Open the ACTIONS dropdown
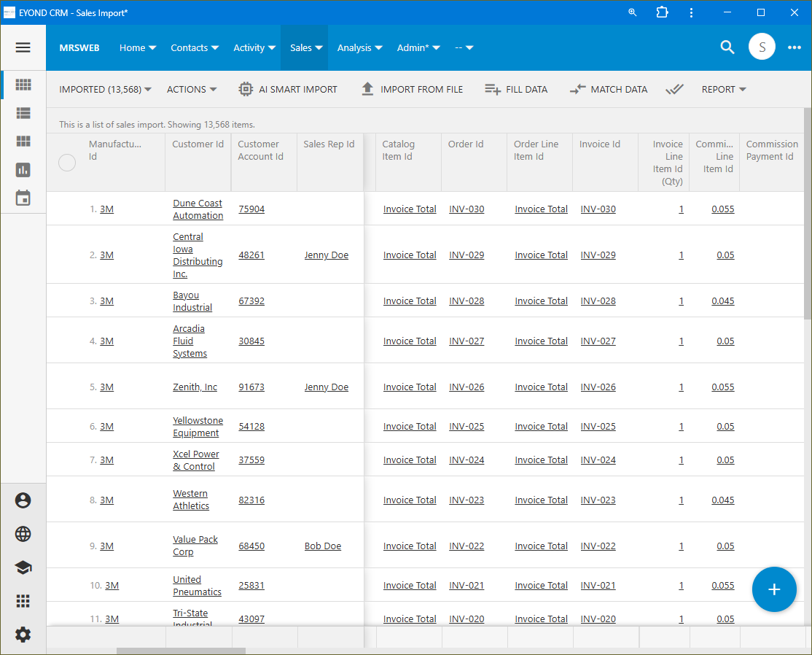Viewport: 812px width, 655px height. pyautogui.click(x=192, y=89)
